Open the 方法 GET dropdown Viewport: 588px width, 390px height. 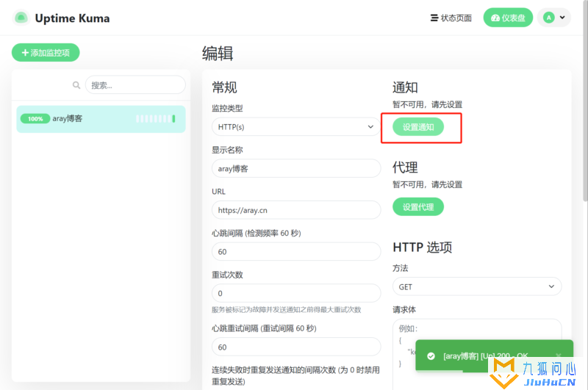coord(477,286)
